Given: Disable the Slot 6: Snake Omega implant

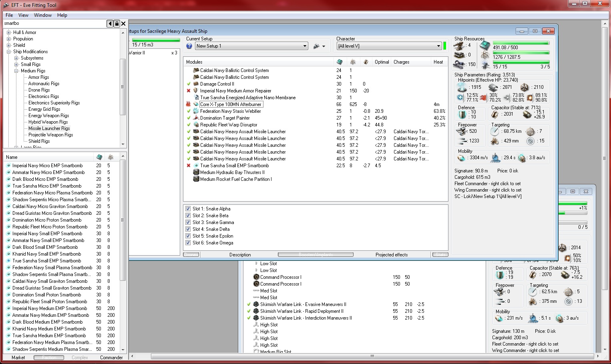Looking at the screenshot, I should tap(188, 243).
